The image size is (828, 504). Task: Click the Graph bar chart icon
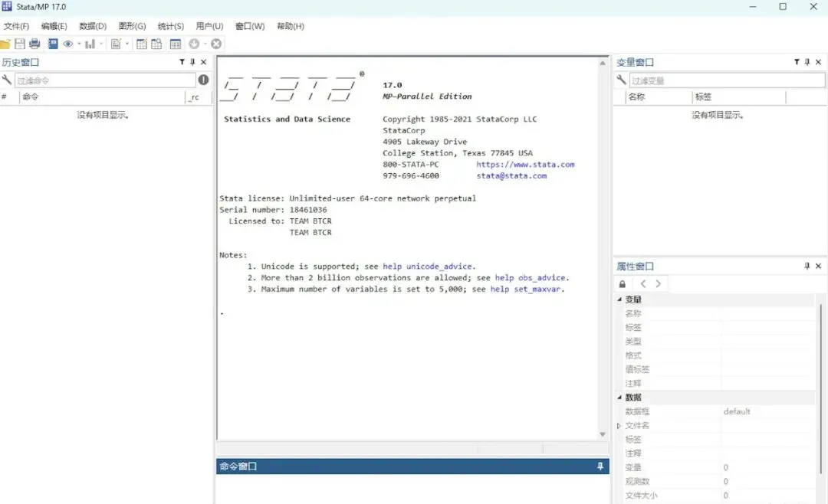point(90,44)
